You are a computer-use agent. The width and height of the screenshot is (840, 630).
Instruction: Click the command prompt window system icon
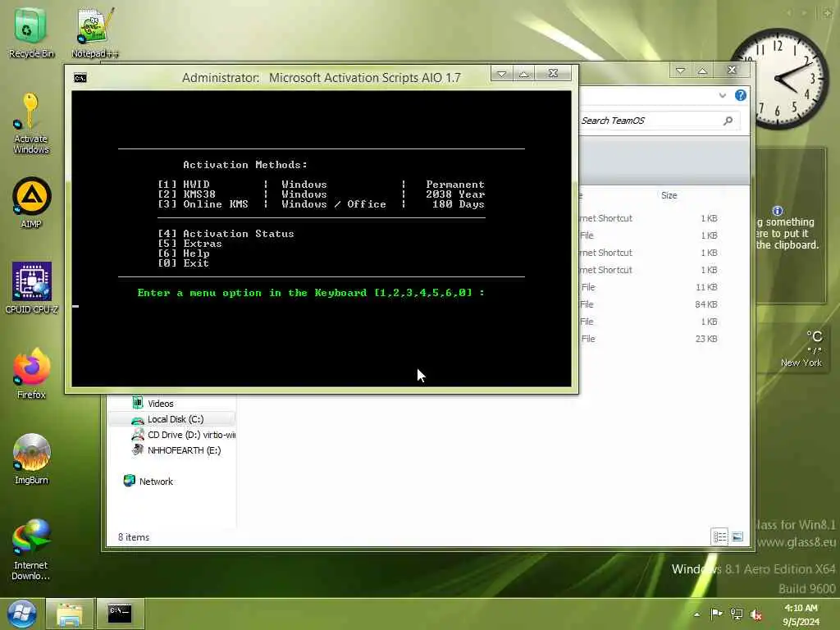click(x=80, y=78)
